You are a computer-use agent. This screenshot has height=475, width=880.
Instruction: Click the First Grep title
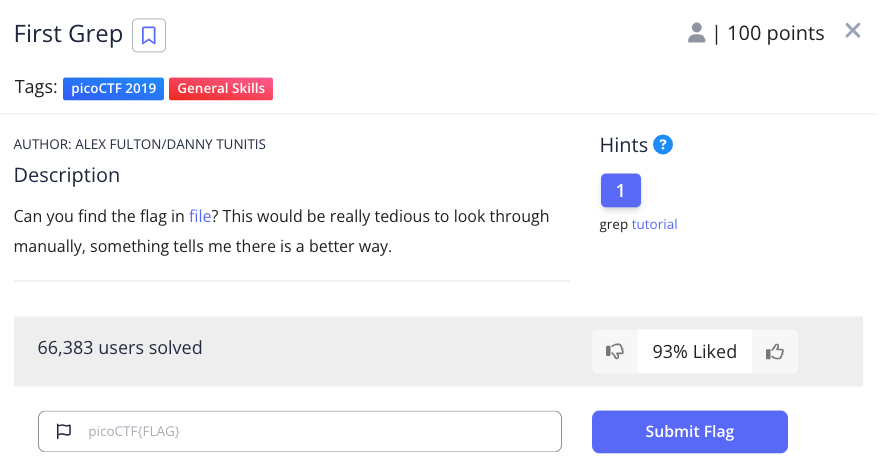(x=67, y=34)
